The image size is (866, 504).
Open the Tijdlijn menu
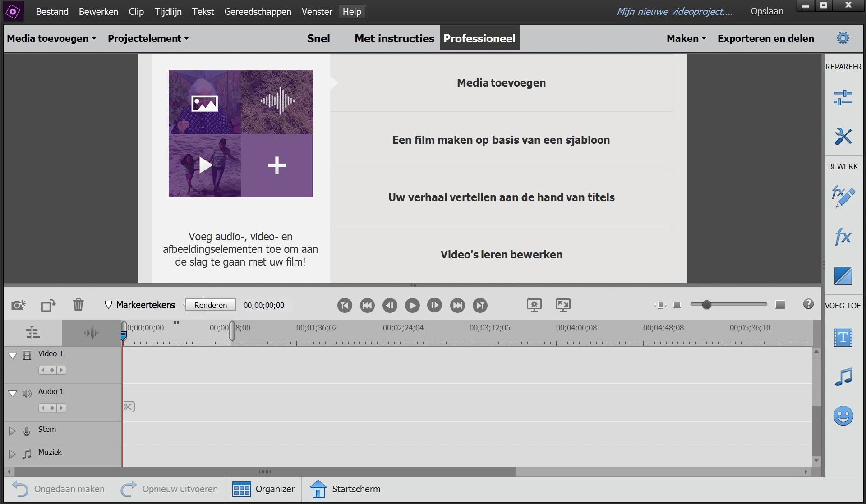[x=168, y=12]
